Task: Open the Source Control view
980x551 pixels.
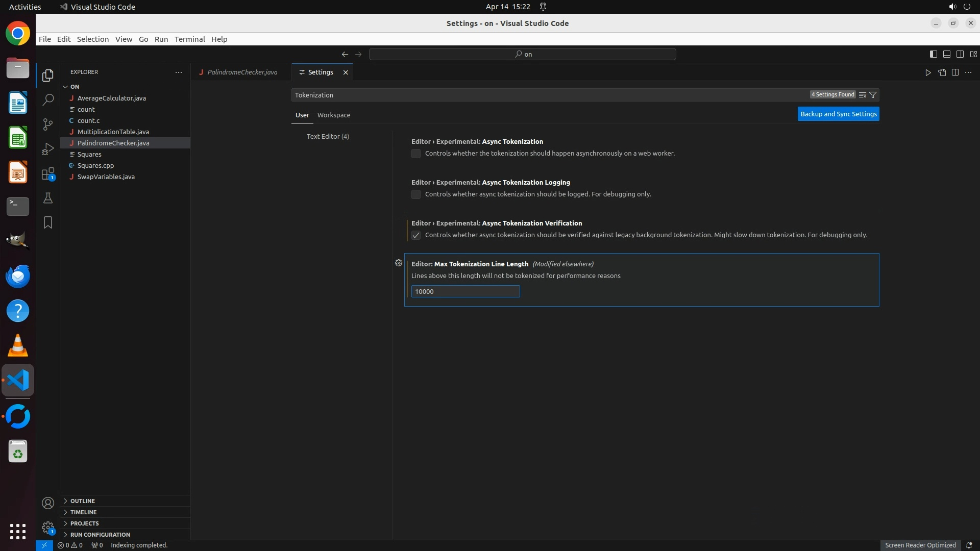Action: point(48,124)
